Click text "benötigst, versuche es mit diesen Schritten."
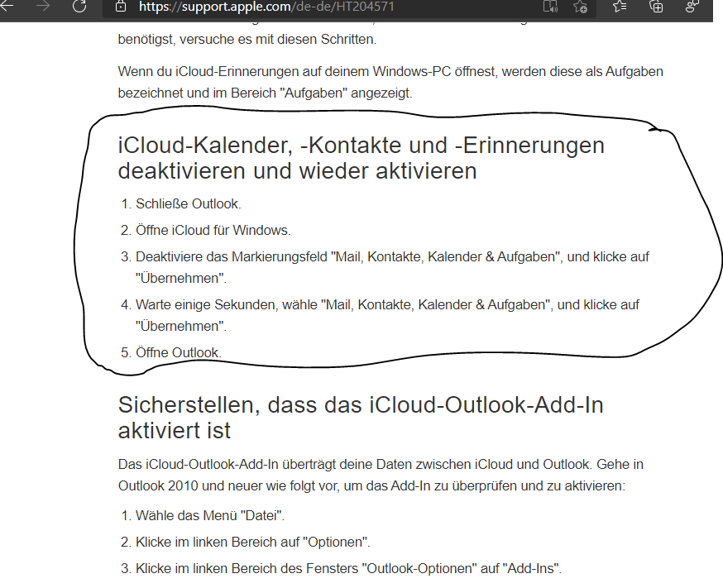 [247, 39]
